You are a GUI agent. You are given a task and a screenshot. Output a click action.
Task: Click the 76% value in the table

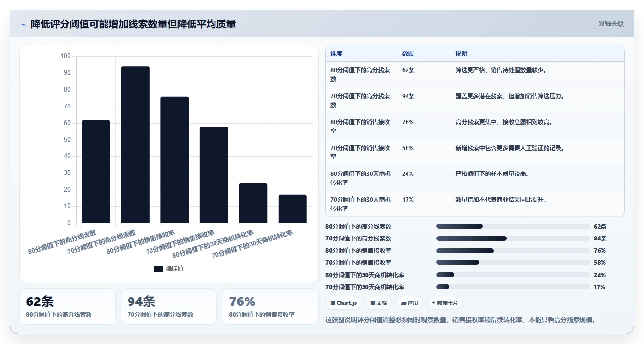pyautogui.click(x=408, y=122)
